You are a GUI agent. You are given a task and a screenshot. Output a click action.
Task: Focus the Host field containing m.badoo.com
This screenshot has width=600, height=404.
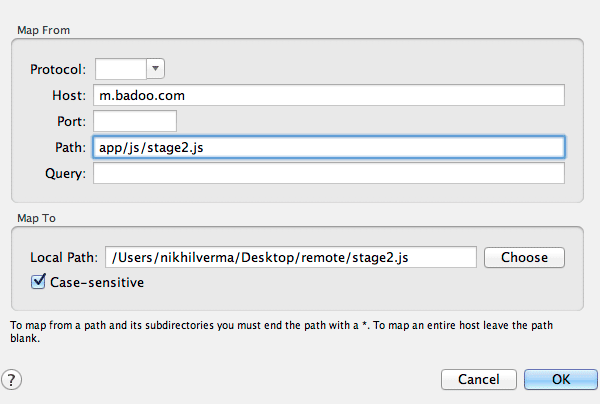click(x=329, y=95)
